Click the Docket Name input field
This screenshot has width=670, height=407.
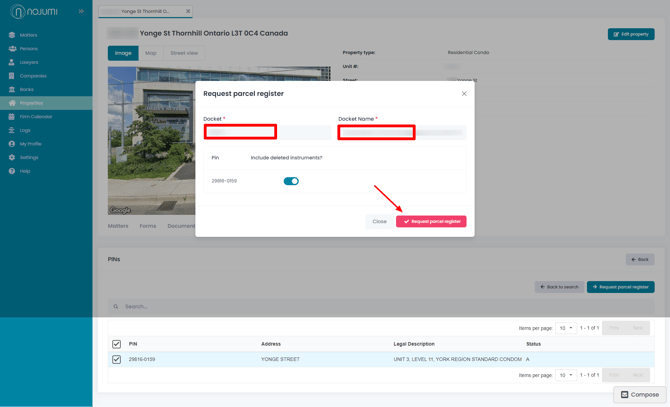(401, 132)
